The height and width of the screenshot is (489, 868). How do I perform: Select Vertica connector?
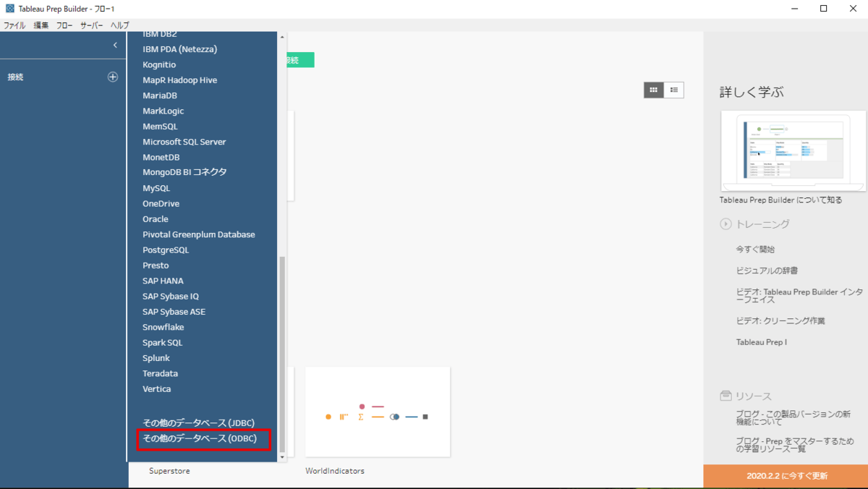pyautogui.click(x=157, y=389)
